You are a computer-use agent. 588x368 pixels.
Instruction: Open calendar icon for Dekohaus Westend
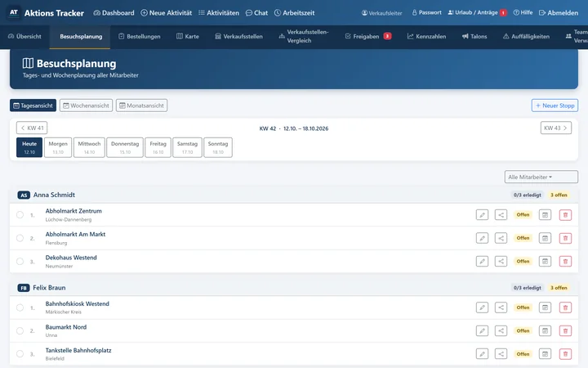pyautogui.click(x=545, y=262)
